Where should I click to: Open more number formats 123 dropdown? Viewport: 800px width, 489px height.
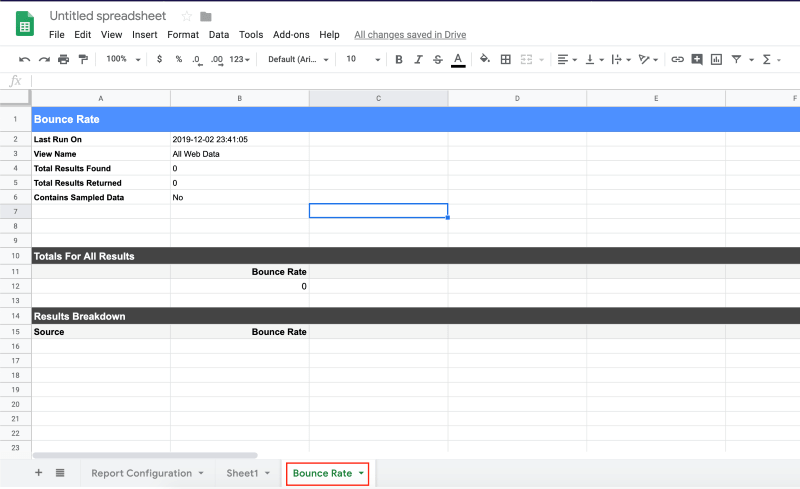(239, 59)
